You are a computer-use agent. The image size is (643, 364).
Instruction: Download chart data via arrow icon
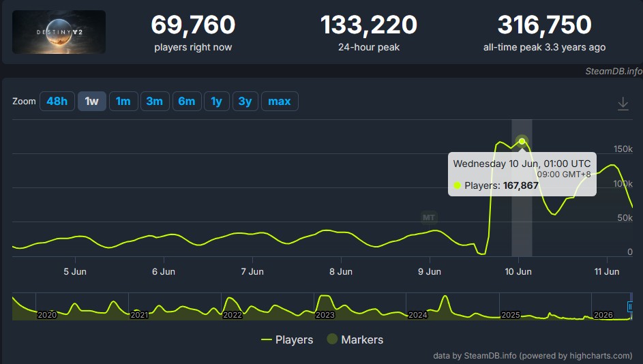point(623,104)
